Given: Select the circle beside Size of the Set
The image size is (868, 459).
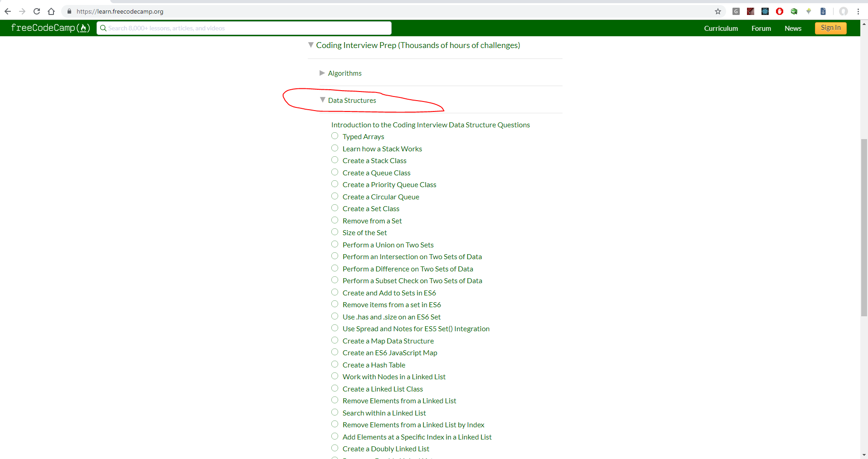Looking at the screenshot, I should pyautogui.click(x=335, y=232).
